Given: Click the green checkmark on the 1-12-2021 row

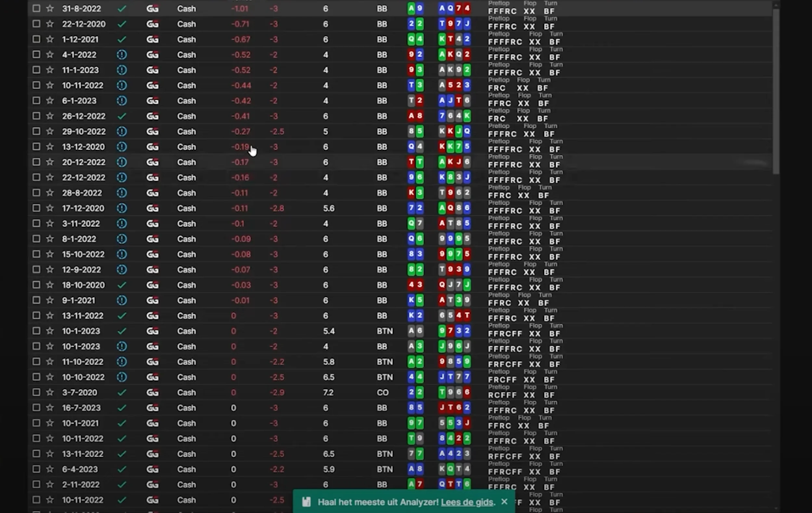Looking at the screenshot, I should tap(122, 39).
